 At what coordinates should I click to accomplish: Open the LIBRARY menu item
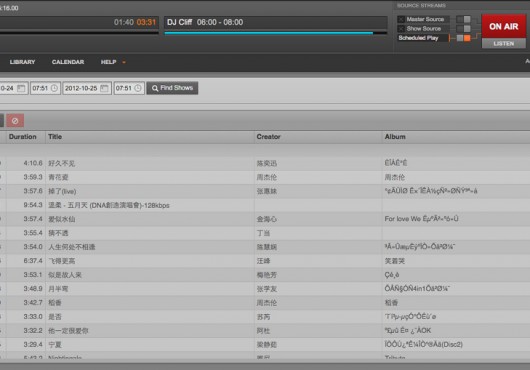[x=22, y=62]
